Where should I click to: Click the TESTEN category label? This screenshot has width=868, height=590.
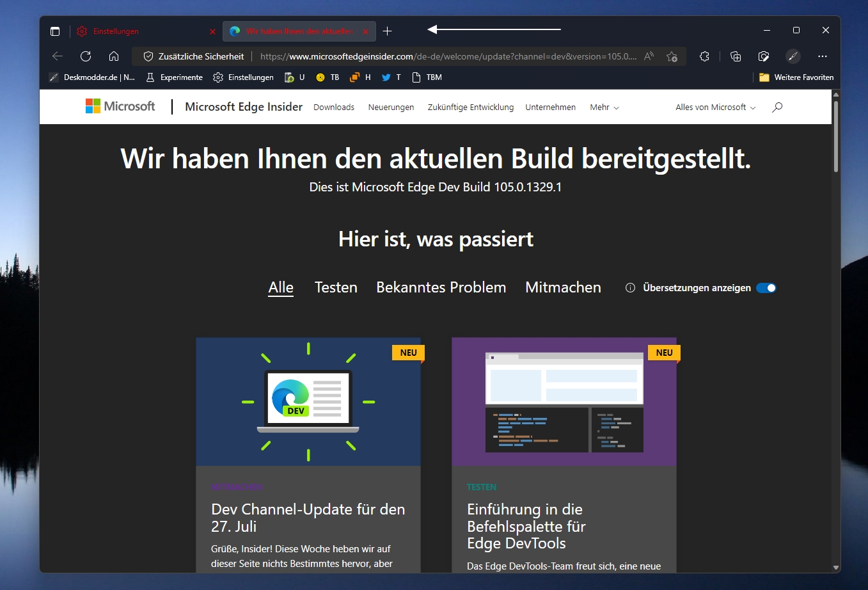coord(482,487)
